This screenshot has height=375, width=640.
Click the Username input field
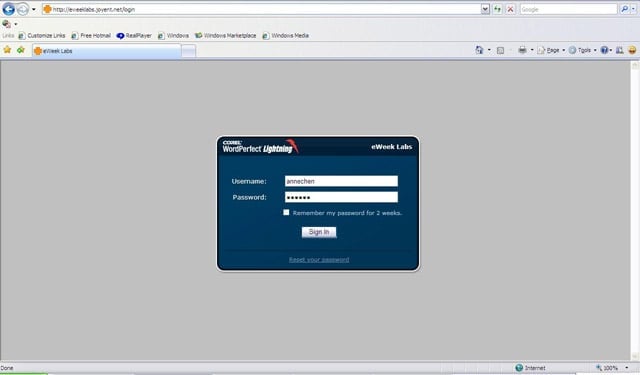pyautogui.click(x=341, y=181)
